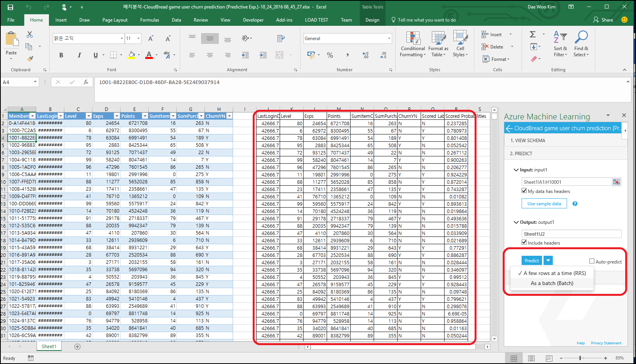Click the Increase Indent icon
The width and height of the screenshot is (636, 364).
[x=263, y=55]
